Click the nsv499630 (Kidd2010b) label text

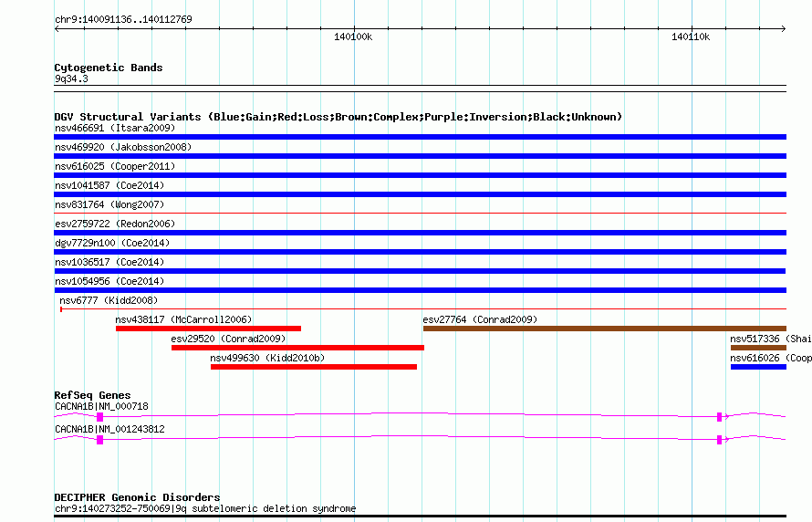tap(267, 358)
